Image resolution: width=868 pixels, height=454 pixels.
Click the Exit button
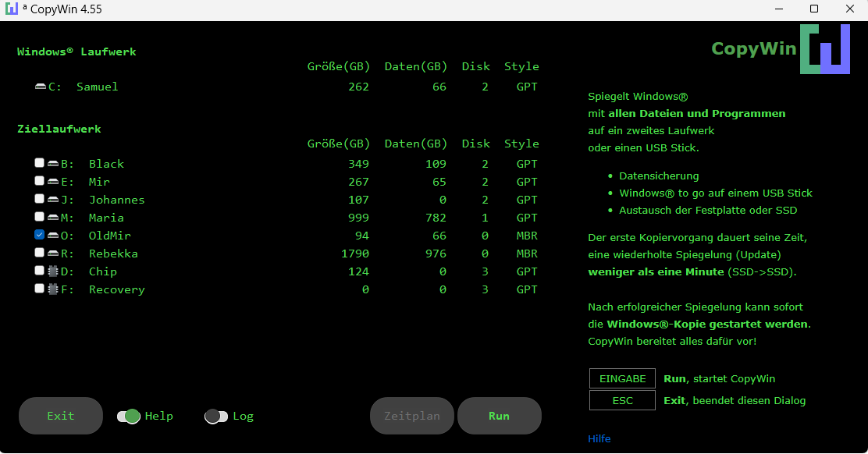pyautogui.click(x=61, y=416)
